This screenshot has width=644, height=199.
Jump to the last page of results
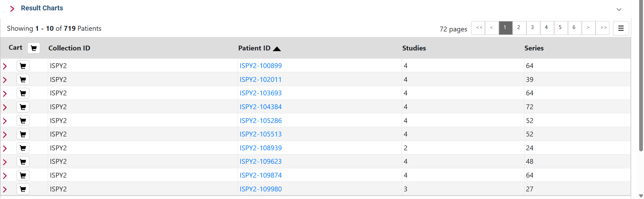(x=603, y=28)
